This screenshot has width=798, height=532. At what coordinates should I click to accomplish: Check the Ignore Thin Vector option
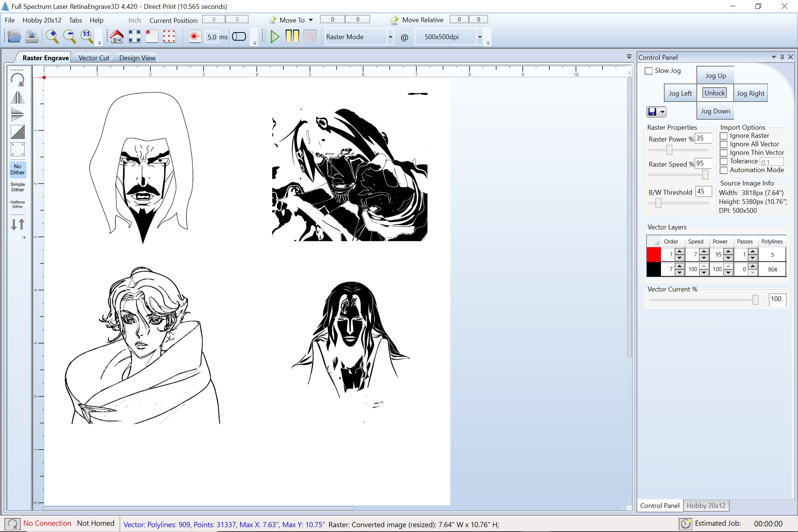[x=724, y=153]
